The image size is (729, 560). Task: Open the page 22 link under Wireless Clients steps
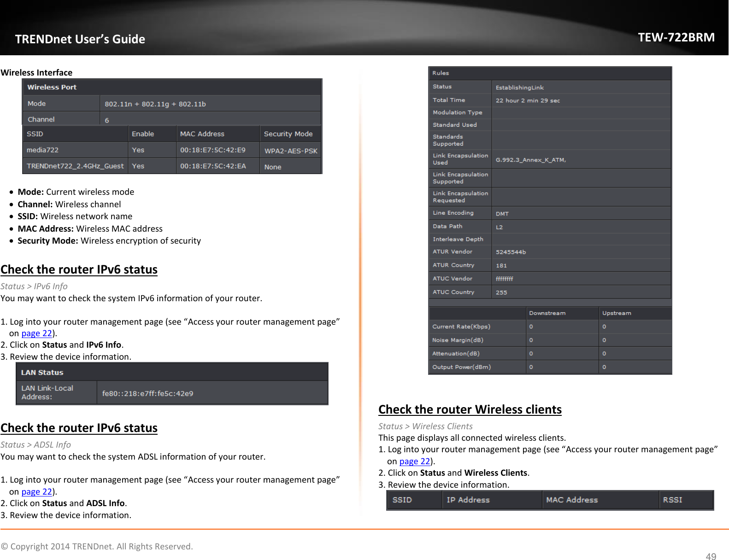pos(415,461)
